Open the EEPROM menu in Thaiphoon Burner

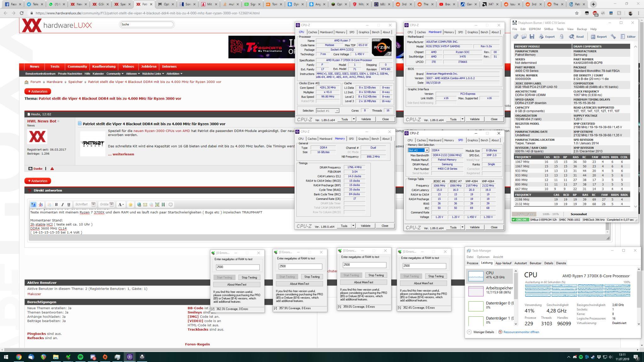click(535, 29)
